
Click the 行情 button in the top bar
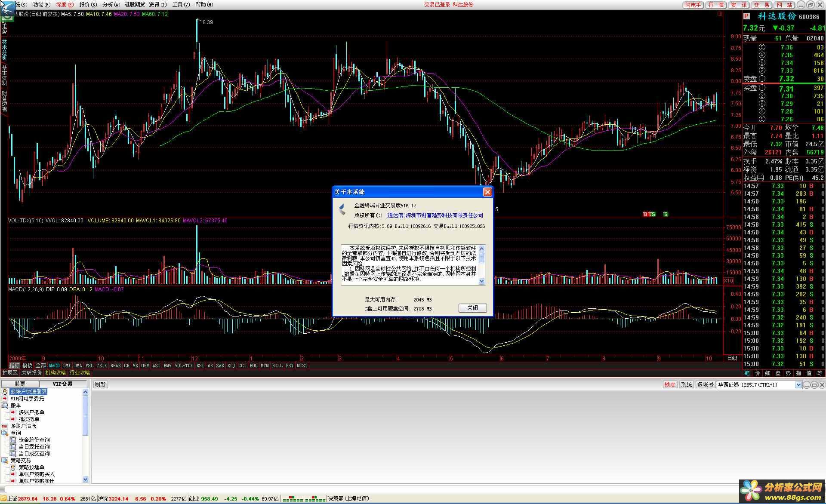click(x=716, y=5)
